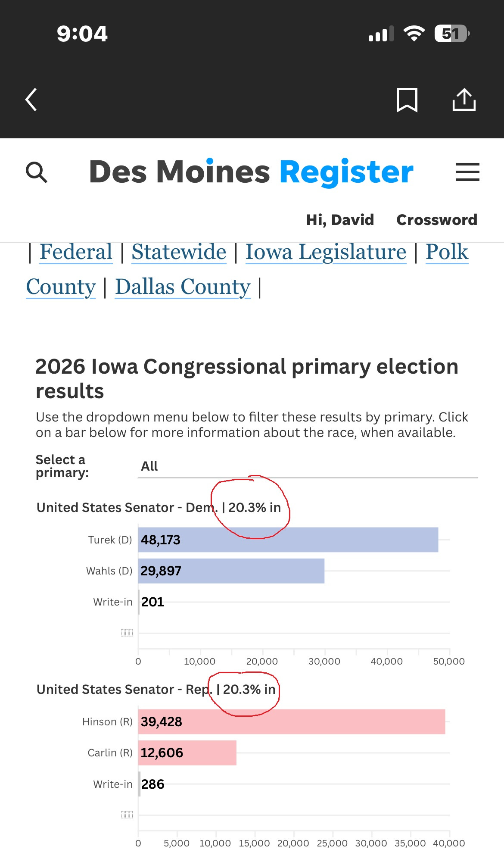The width and height of the screenshot is (504, 865).
Task: Tap the Wi-Fi status icon
Action: (x=414, y=34)
